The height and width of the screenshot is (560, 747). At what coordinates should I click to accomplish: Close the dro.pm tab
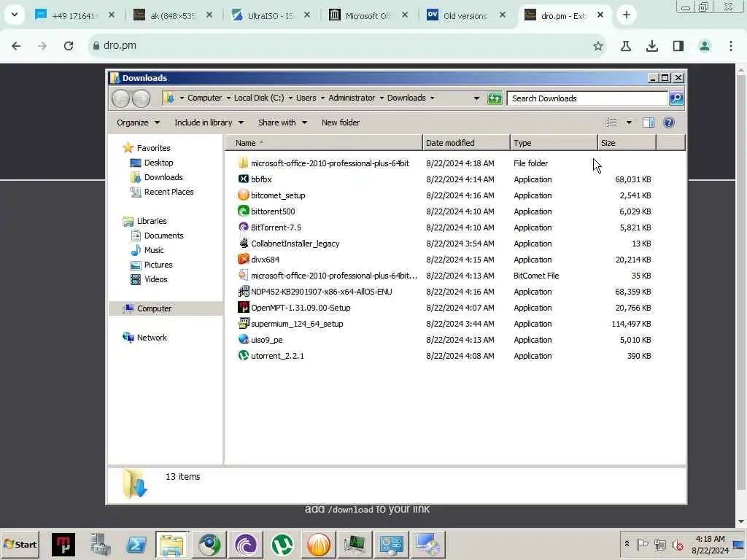click(600, 15)
